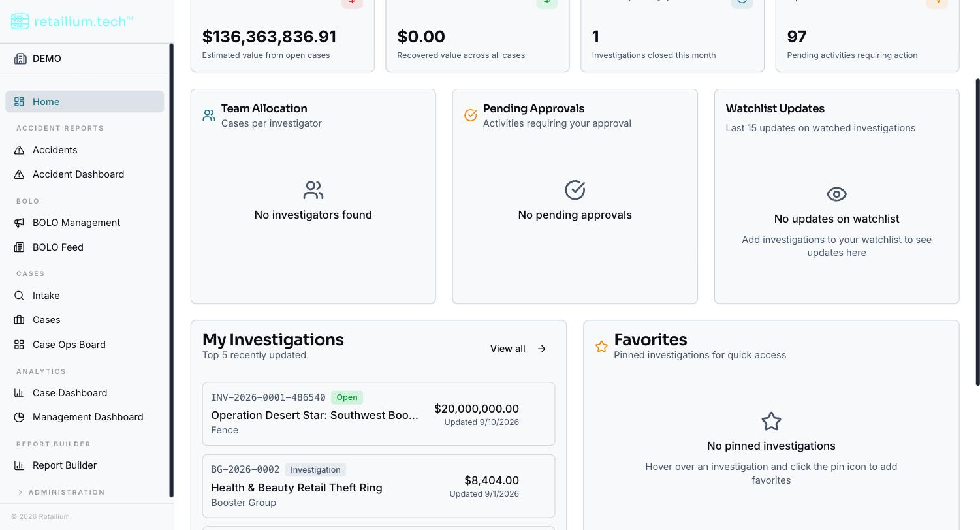
Task: Click the $20,000,000.00 amount
Action: [x=477, y=409]
